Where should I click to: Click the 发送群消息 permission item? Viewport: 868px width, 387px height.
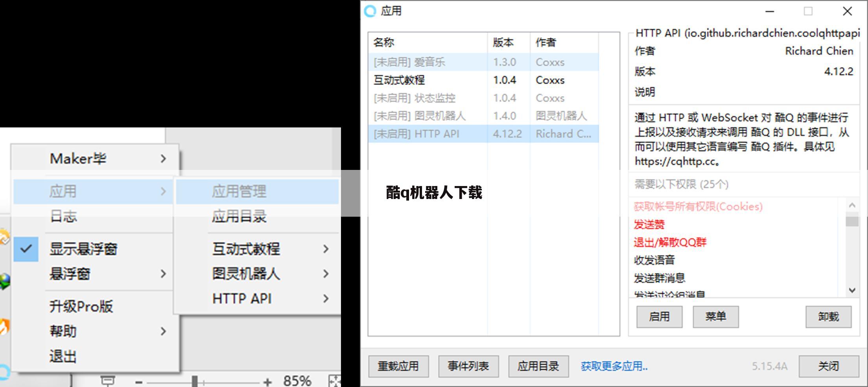660,278
